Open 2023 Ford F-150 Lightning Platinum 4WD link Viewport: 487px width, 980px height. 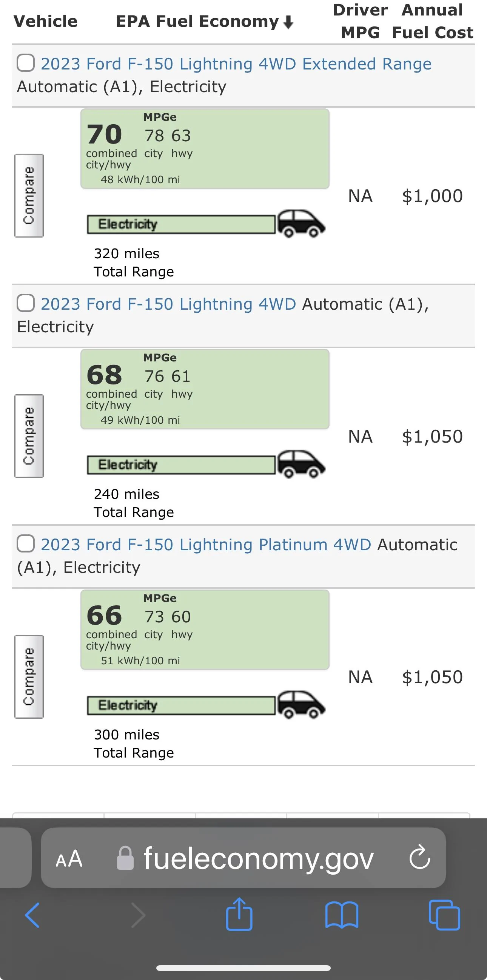206,545
